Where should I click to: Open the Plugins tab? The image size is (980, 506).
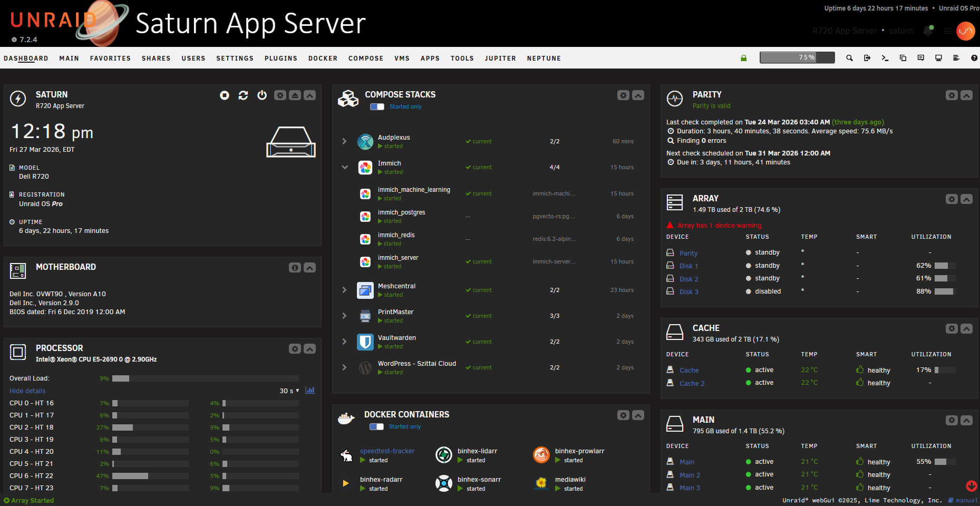[281, 59]
